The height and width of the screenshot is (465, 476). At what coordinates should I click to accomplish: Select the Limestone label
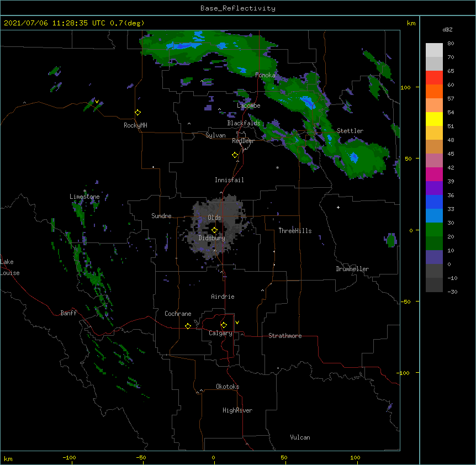[x=84, y=197]
